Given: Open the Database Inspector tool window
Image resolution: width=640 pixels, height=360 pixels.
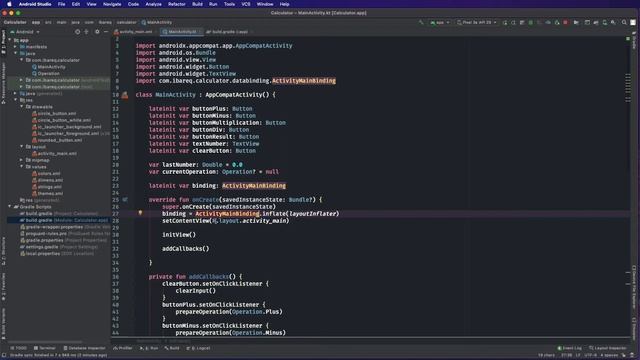Looking at the screenshot, I should pyautogui.click(x=84, y=348).
